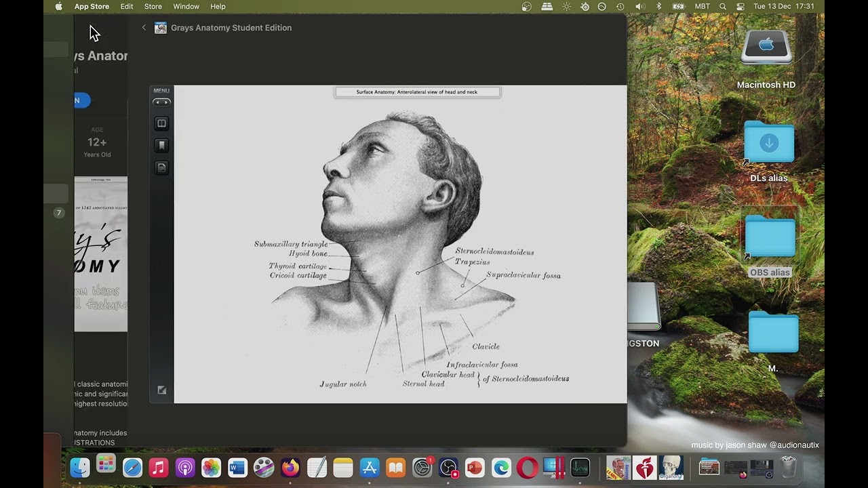868x488 pixels.
Task: Open the bookmark icon in the anatomy sidebar
Action: pos(161,145)
